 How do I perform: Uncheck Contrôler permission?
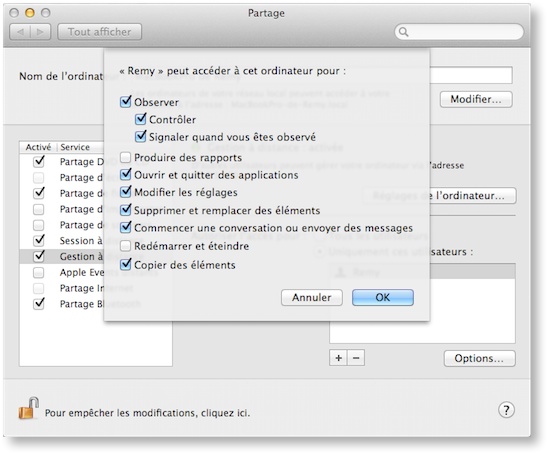140,119
